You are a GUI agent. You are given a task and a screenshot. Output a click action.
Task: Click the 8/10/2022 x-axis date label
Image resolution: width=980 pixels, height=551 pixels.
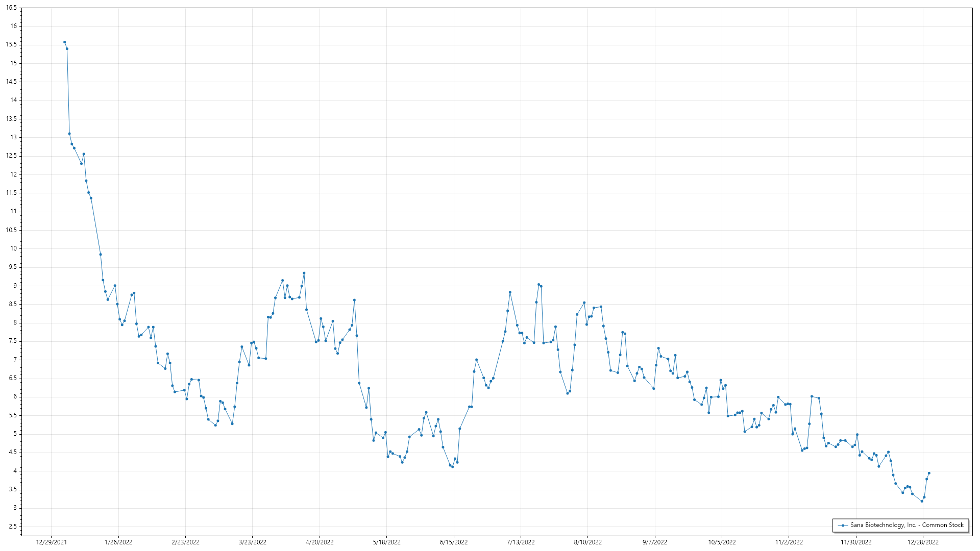(587, 542)
